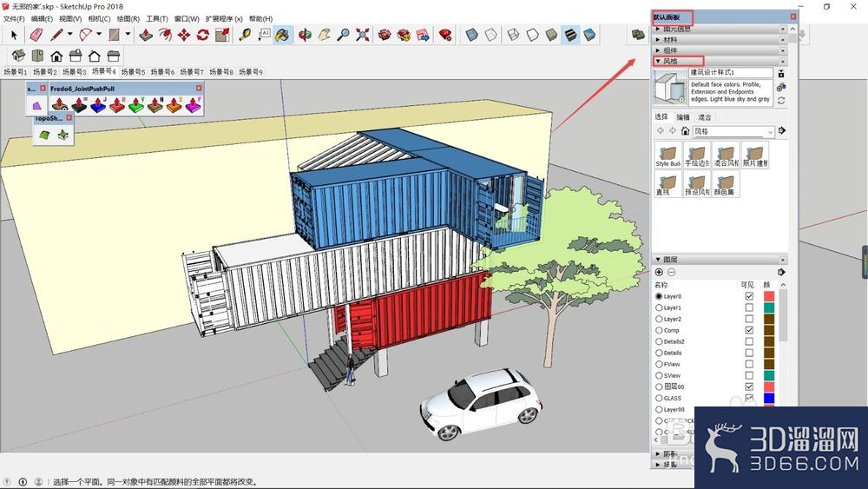
Task: Click the Paint Bucket tool
Action: coord(283,36)
